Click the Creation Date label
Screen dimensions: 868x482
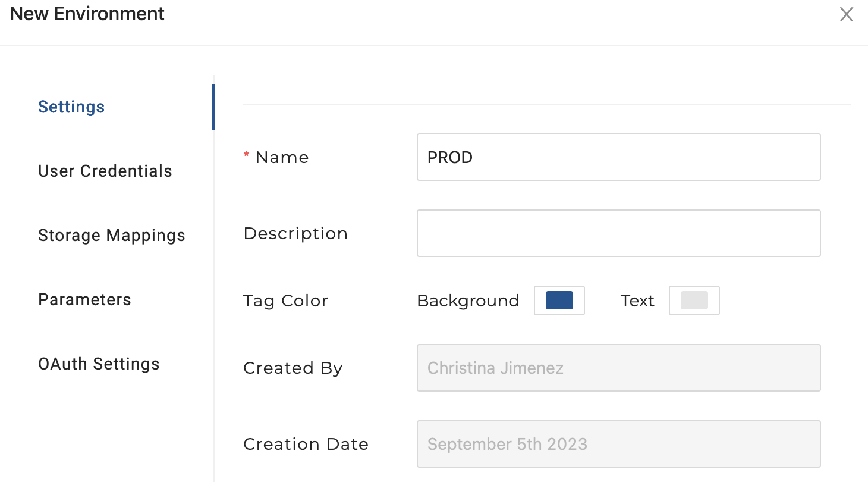click(x=306, y=445)
